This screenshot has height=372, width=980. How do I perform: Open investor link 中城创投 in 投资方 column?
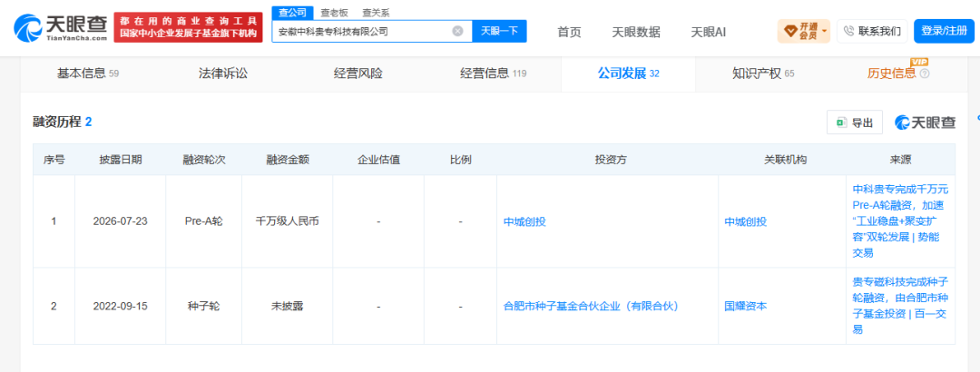(524, 221)
